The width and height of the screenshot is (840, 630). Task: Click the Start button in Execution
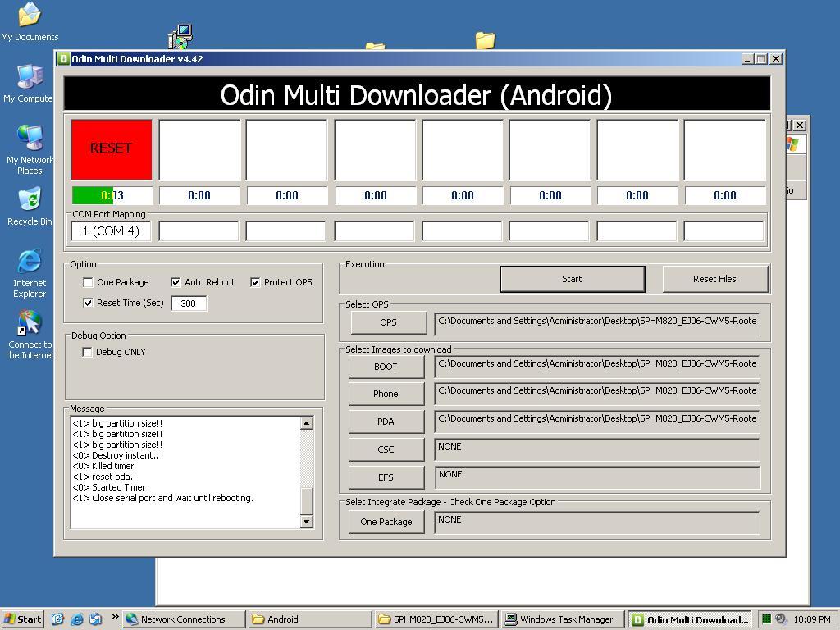point(572,279)
